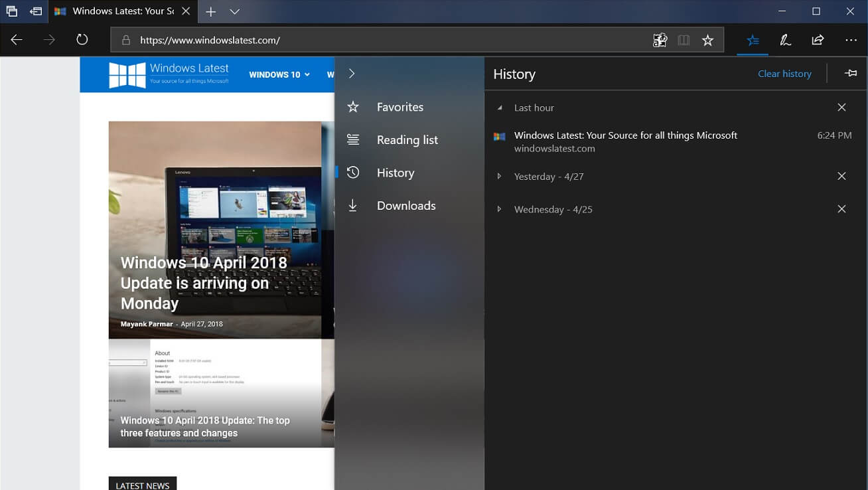Open Reading list in the hub menu

pos(409,140)
